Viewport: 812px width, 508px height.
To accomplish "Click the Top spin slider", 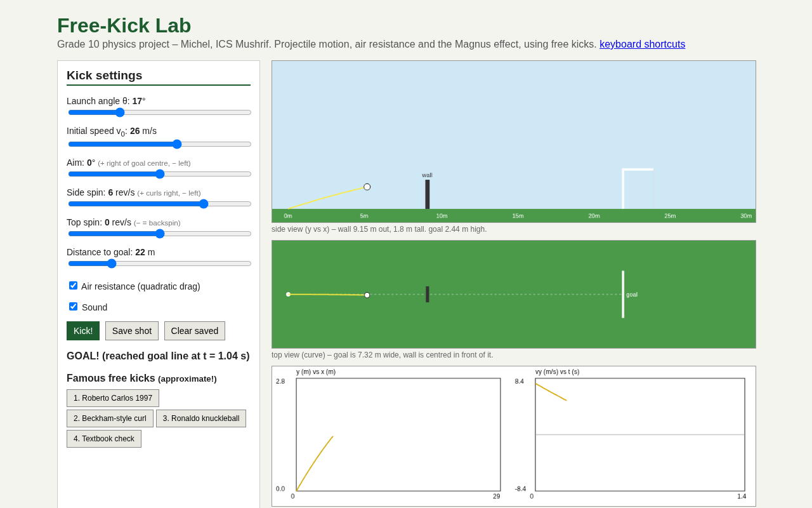I will (x=160, y=234).
